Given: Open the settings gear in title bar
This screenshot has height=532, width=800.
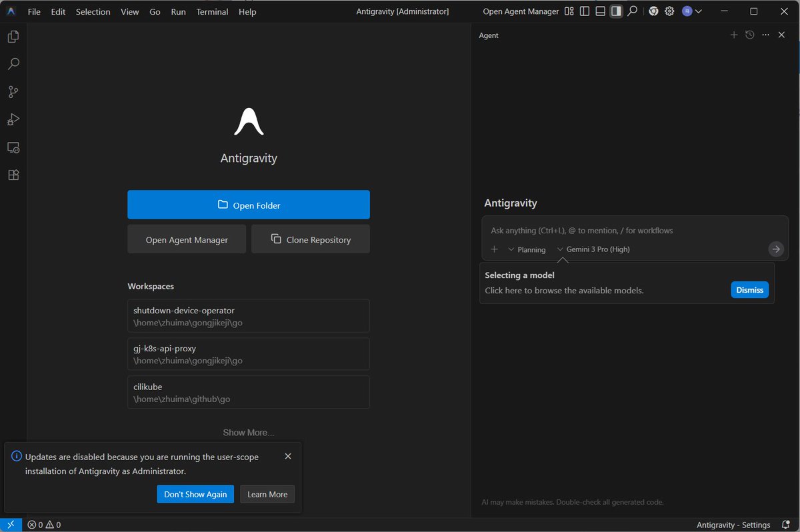Looking at the screenshot, I should tap(670, 11).
